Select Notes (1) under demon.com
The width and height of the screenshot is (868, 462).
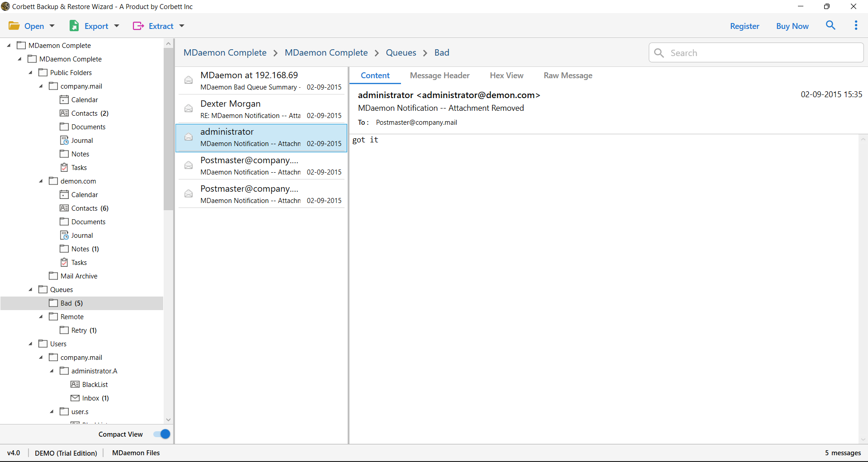[85, 249]
